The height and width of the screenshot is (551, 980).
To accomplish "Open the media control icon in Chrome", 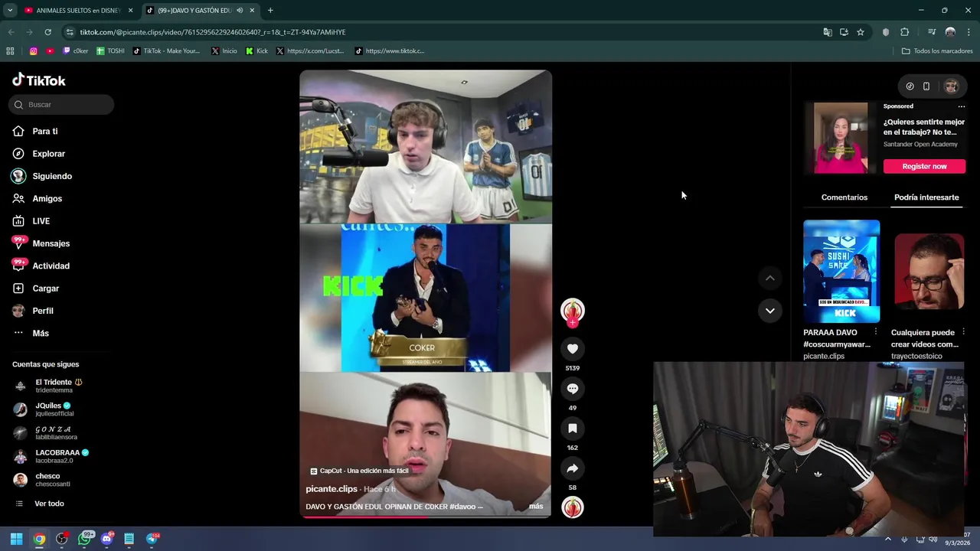I will pyautogui.click(x=932, y=32).
